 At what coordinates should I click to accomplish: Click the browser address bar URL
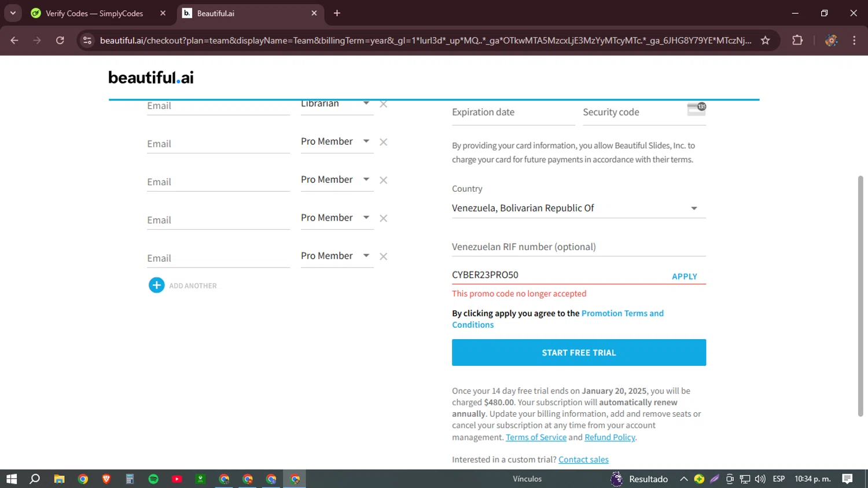425,40
